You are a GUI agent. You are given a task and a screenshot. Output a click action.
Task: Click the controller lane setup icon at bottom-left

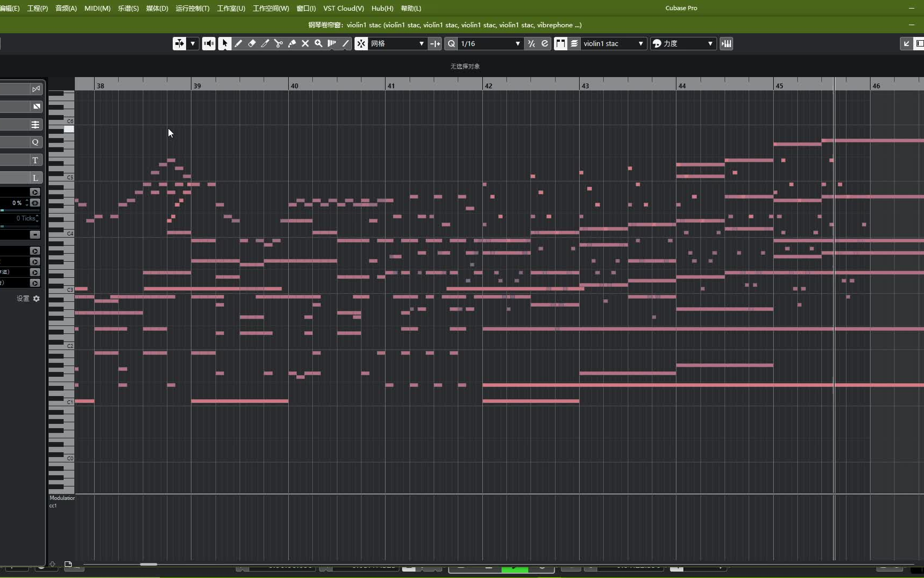click(68, 564)
